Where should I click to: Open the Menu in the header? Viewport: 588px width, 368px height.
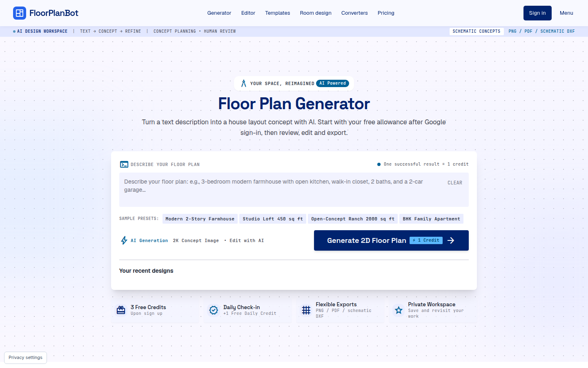pyautogui.click(x=566, y=13)
